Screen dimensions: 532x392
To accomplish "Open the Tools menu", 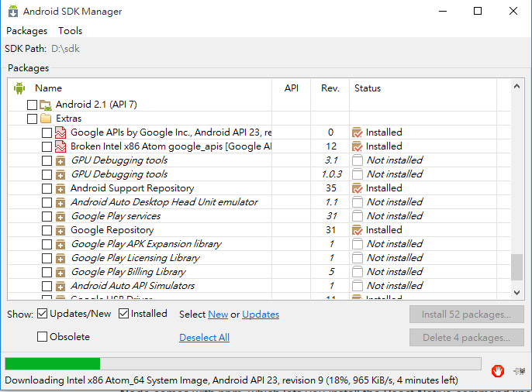I will click(x=71, y=31).
